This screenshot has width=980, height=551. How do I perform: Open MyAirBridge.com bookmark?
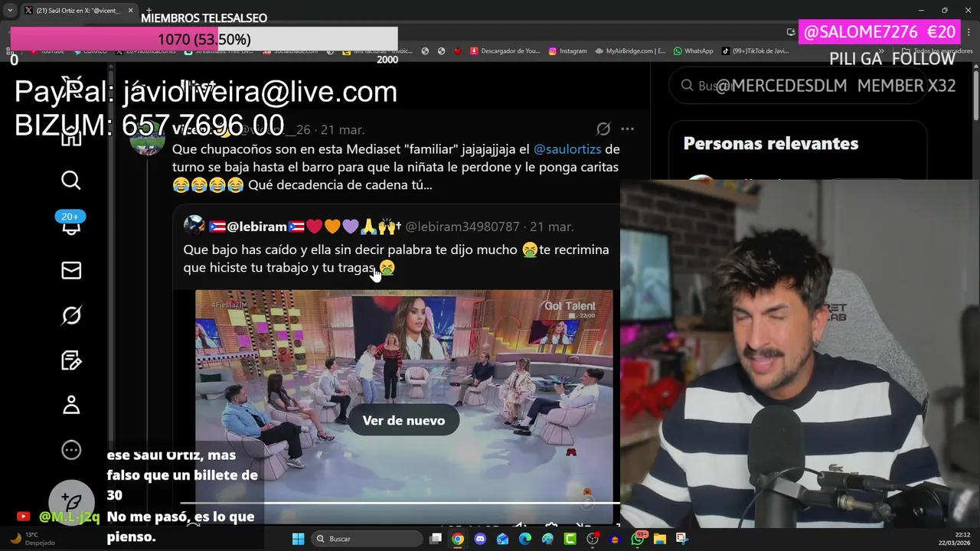[629, 51]
